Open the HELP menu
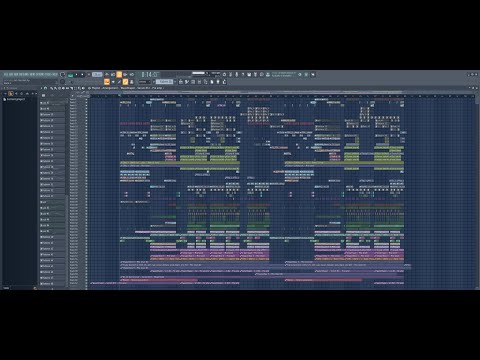Viewport: 480px width, 360px height. coord(55,75)
